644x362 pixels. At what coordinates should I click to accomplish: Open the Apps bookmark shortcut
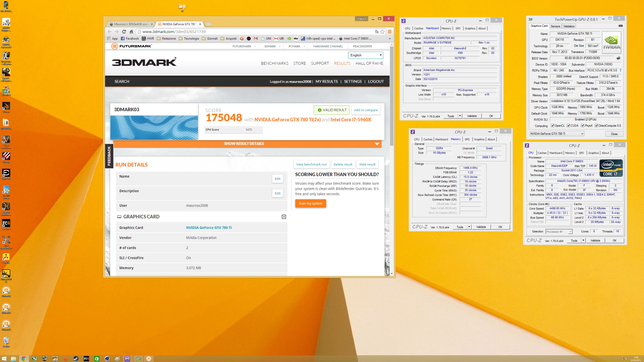tap(112, 39)
